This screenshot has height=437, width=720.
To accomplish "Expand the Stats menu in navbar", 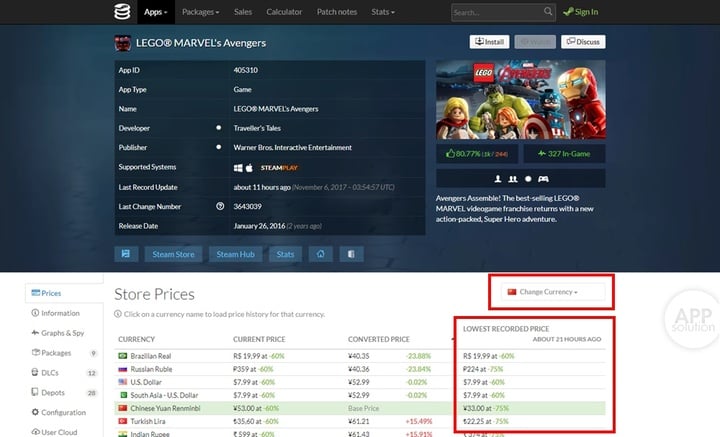I will 383,12.
